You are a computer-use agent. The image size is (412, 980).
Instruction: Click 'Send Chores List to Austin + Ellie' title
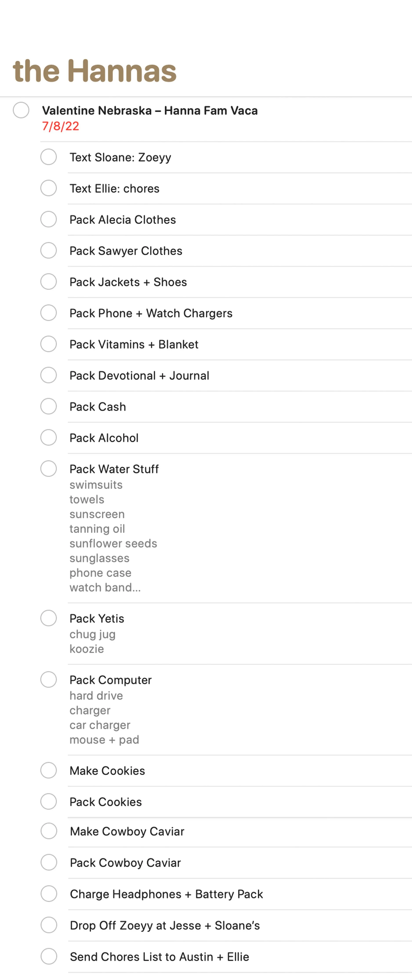159,956
